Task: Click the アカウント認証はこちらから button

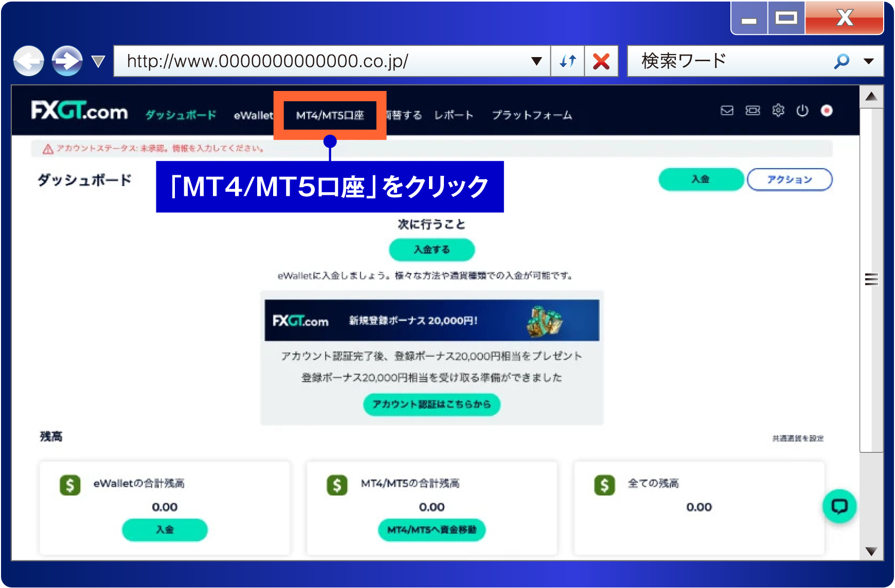Action: 432,405
